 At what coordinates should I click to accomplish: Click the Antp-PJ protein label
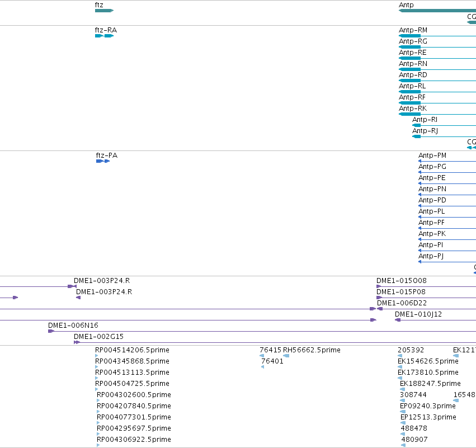431,257
